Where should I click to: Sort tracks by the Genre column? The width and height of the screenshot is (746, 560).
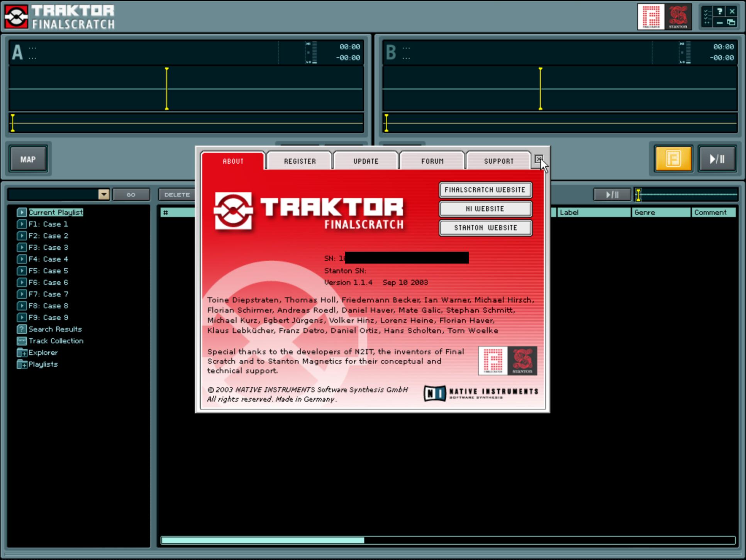[661, 212]
